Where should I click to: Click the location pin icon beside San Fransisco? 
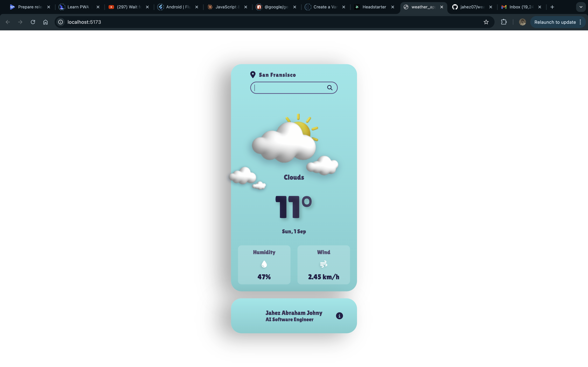pos(253,75)
